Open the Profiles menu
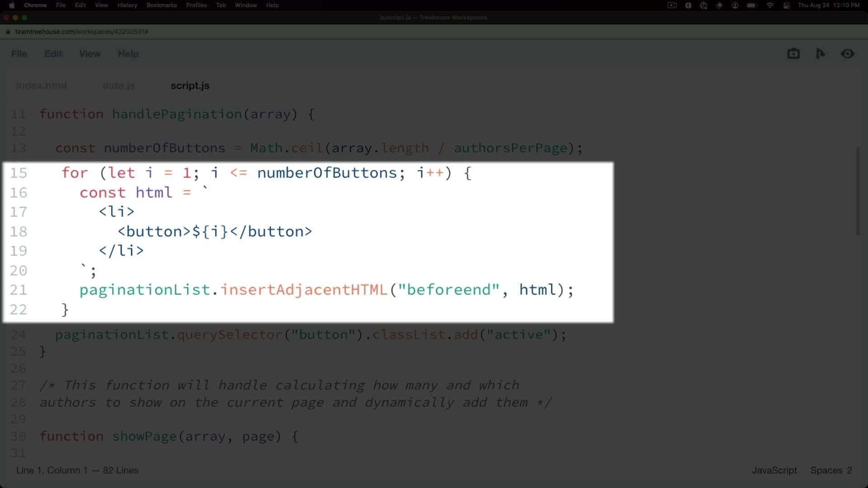Viewport: 868px width, 488px height. 197,5
